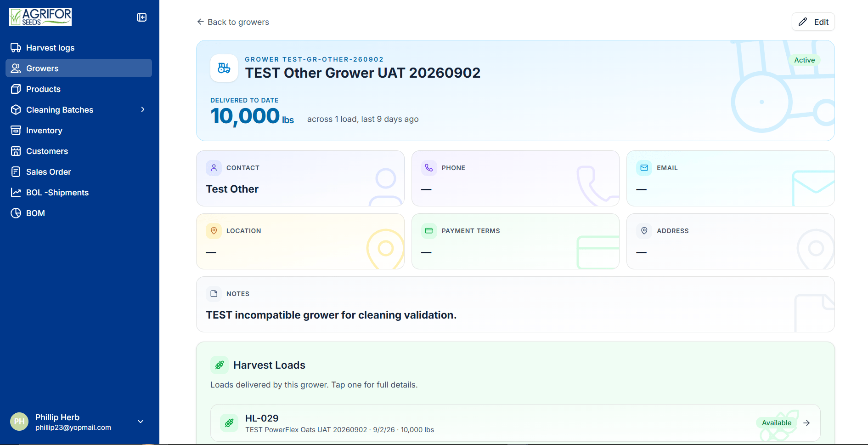Click the Contact person icon

(x=214, y=168)
